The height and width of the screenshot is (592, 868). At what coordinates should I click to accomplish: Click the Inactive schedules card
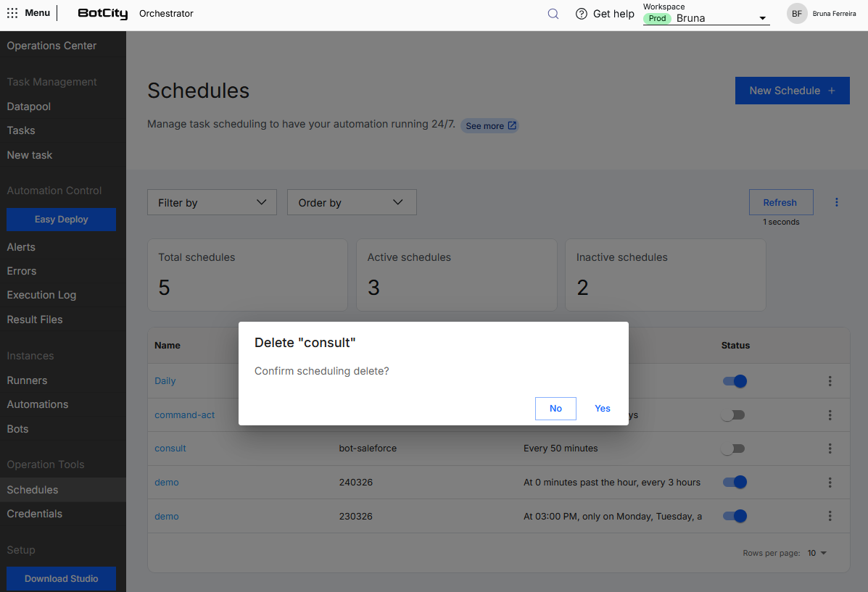pyautogui.click(x=666, y=275)
